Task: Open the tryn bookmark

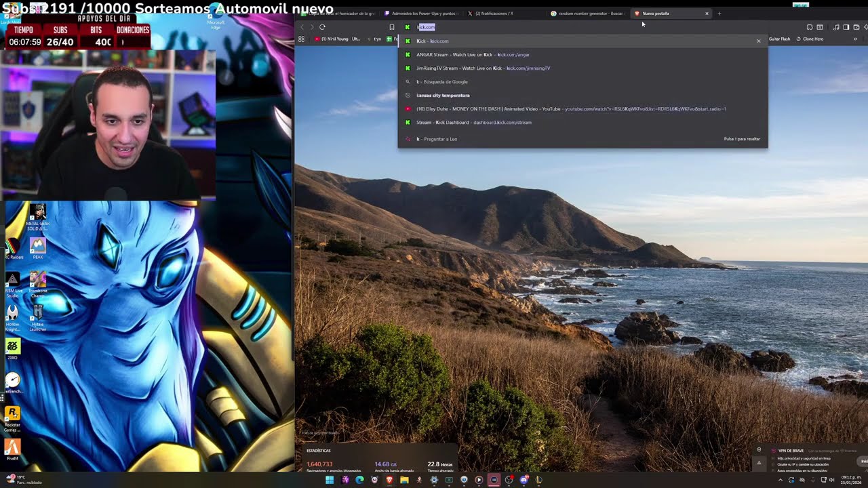Action: [374, 39]
